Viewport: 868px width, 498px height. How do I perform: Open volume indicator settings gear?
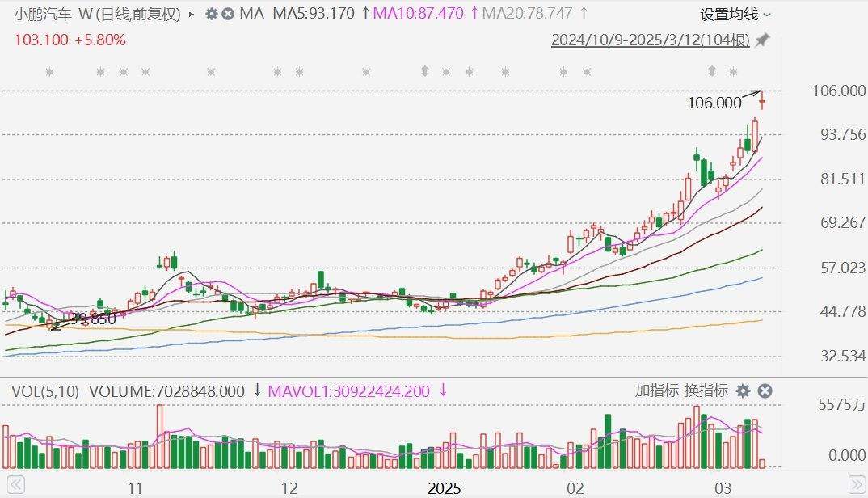pyautogui.click(x=743, y=391)
